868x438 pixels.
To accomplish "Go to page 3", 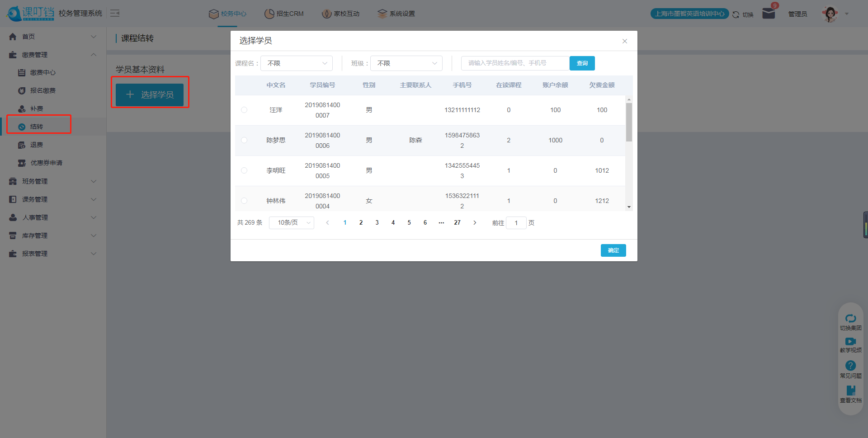I will [377, 223].
